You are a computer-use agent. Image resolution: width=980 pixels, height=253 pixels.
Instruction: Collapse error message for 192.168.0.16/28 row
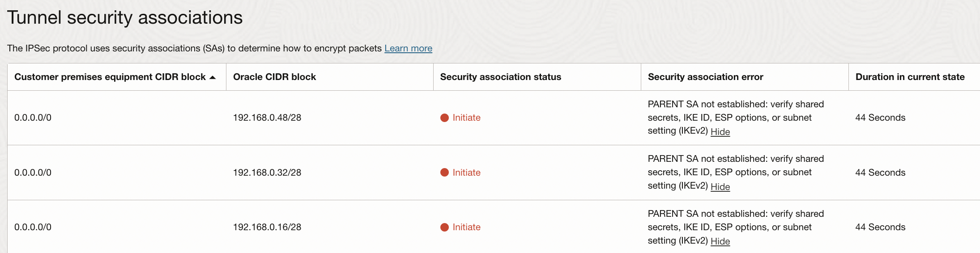tap(720, 241)
